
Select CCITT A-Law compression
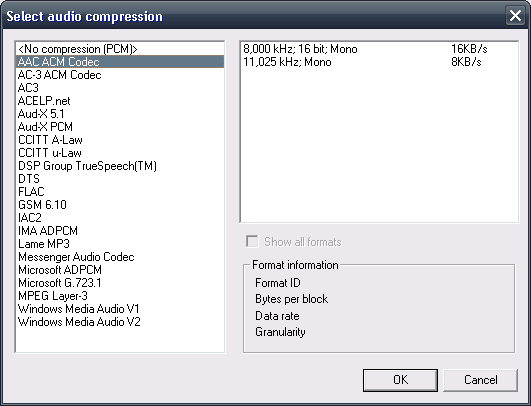(x=120, y=140)
